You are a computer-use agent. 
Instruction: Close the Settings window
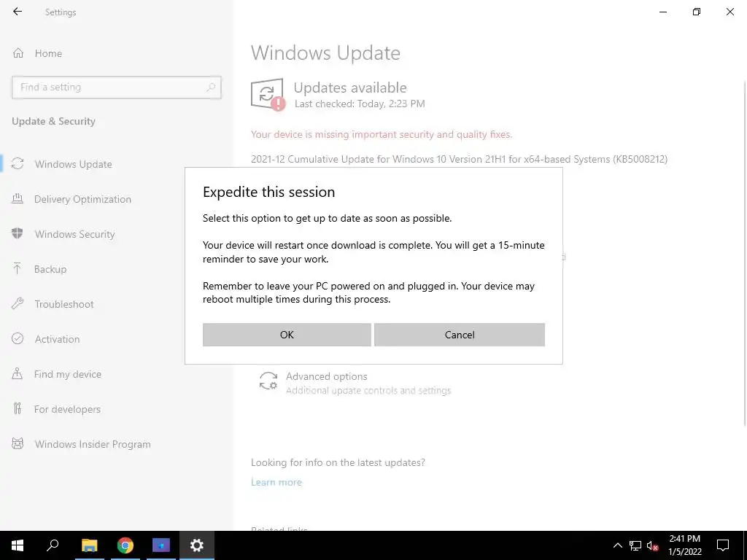point(729,12)
